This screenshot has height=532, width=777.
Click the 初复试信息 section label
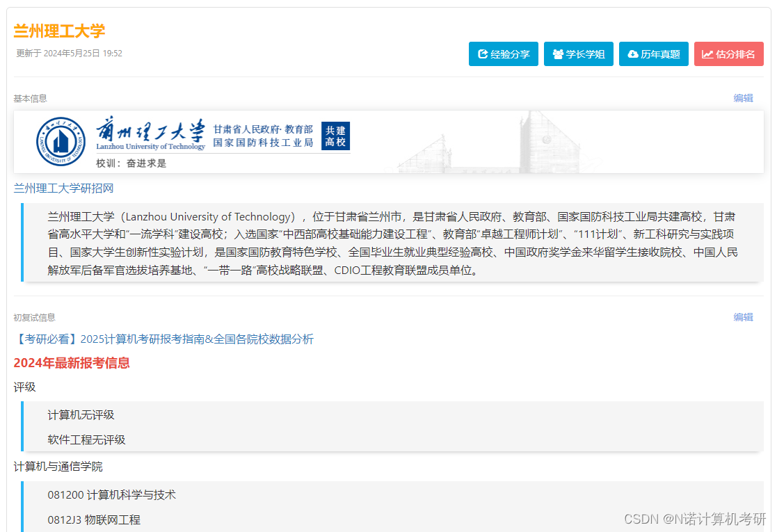pyautogui.click(x=34, y=318)
